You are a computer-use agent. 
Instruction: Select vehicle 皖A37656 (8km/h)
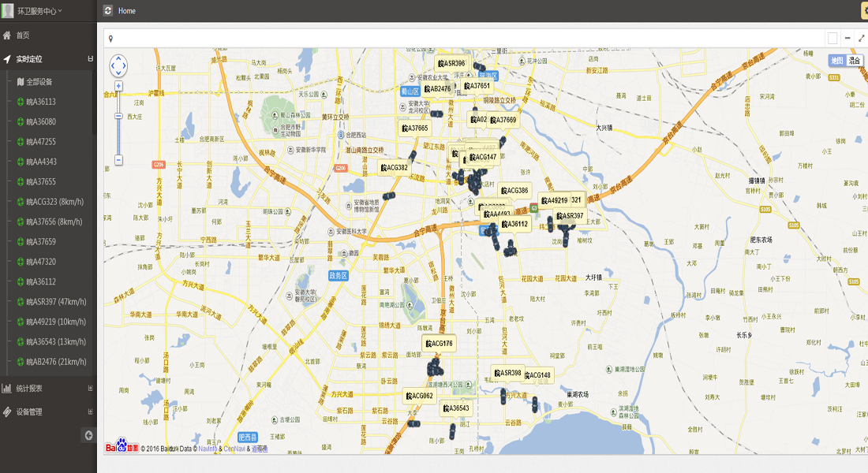(x=54, y=222)
